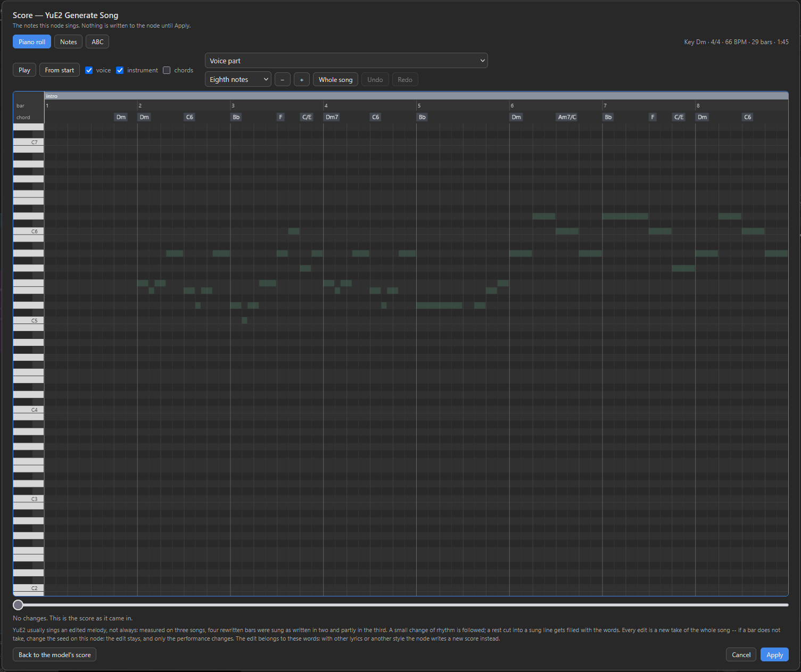Open the Notes tab
The height and width of the screenshot is (672, 801).
point(68,42)
